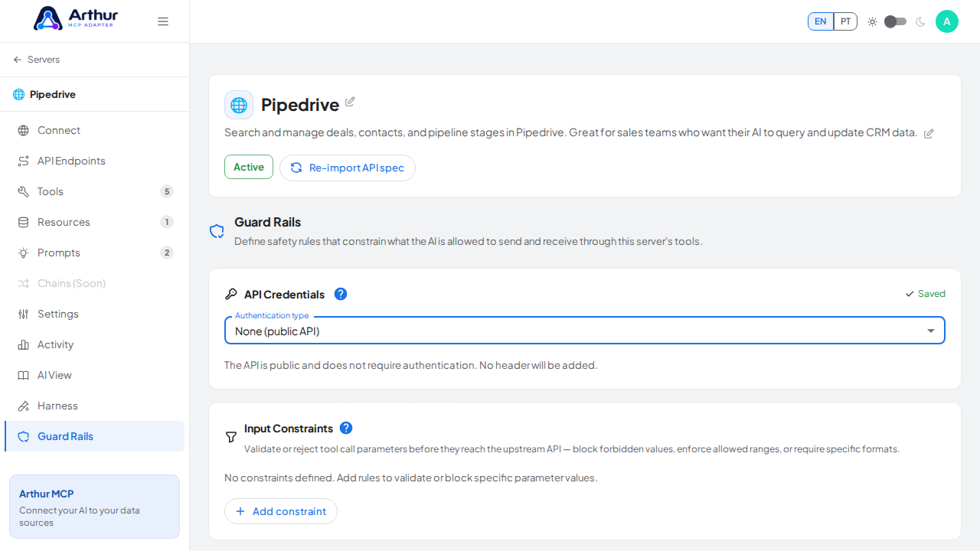Image resolution: width=980 pixels, height=551 pixels.
Task: Click the Input Constraints filter icon
Action: [x=231, y=437]
